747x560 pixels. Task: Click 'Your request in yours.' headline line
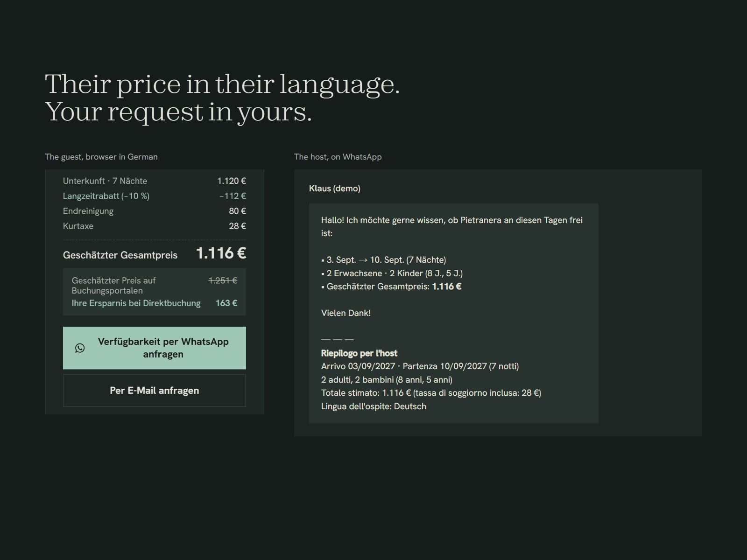click(x=178, y=112)
